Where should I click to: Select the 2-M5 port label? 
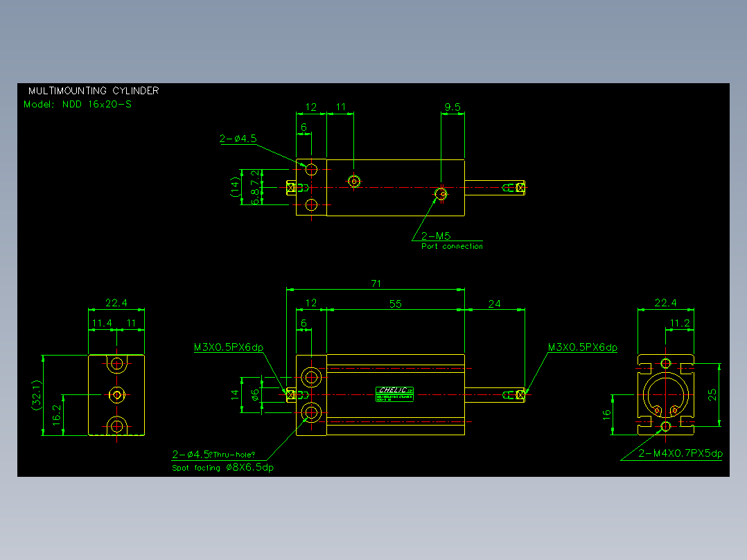coord(435,236)
